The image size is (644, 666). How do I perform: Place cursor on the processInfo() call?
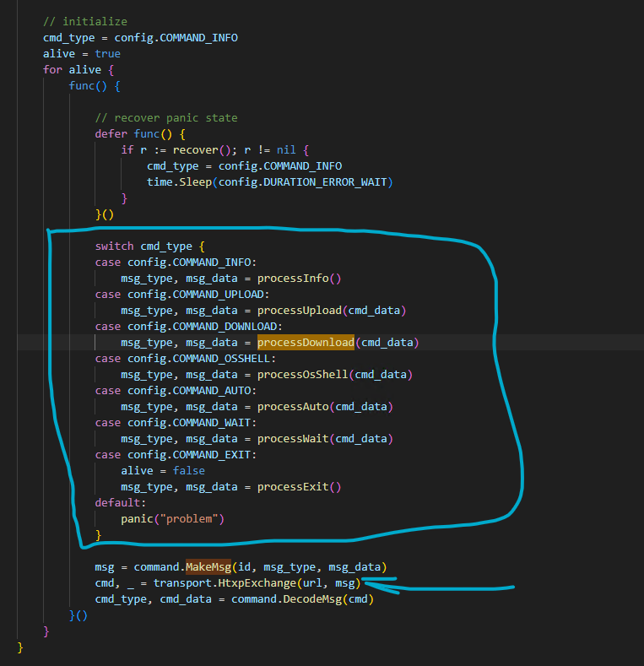click(299, 279)
